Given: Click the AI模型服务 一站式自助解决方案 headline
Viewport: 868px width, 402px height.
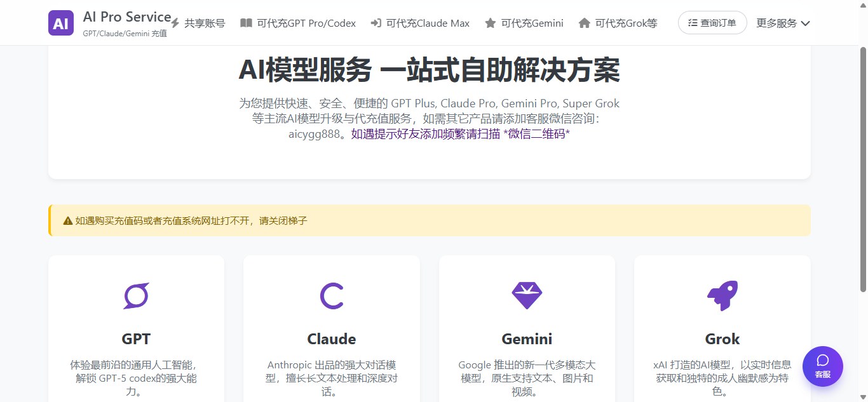Looking at the screenshot, I should pos(430,70).
